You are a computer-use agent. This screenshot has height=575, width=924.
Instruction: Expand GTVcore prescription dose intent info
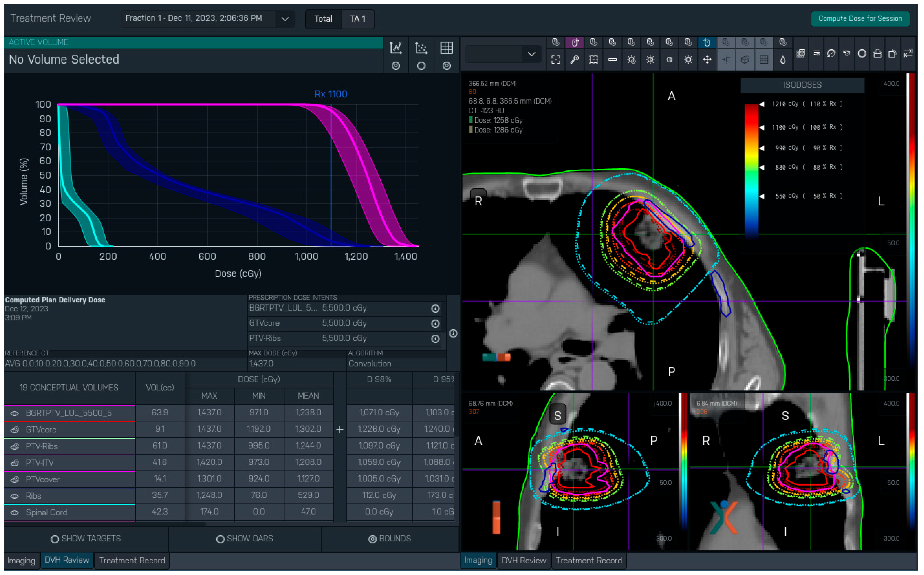435,324
